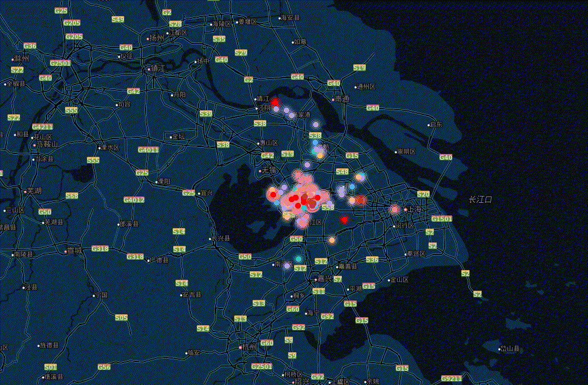Select the pink marker left of 上海

click(x=395, y=210)
